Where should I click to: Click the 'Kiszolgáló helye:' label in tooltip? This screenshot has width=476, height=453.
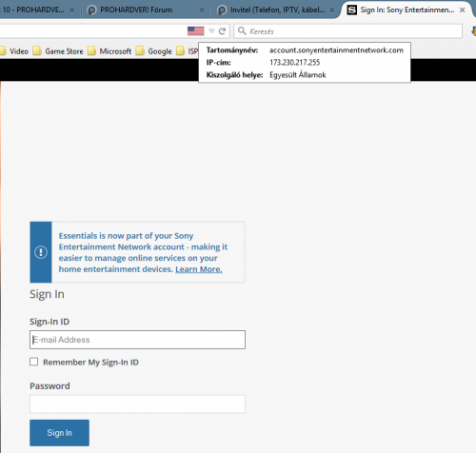[x=234, y=75]
